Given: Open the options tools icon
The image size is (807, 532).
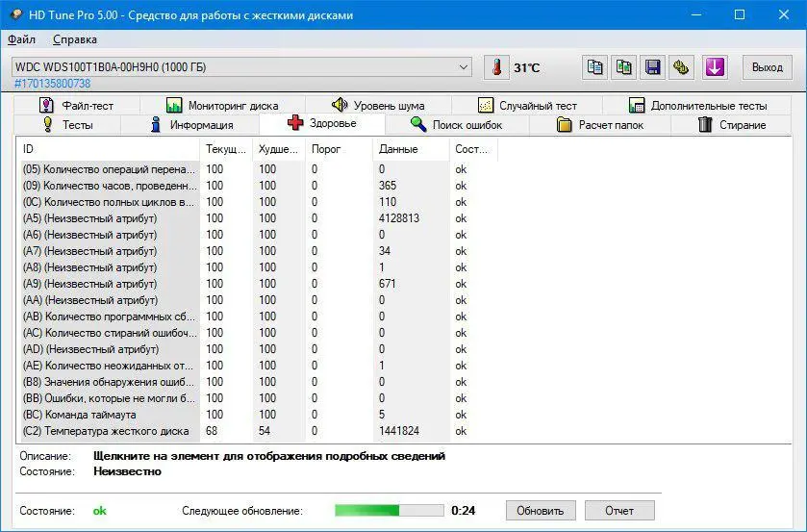Looking at the screenshot, I should point(681,67).
